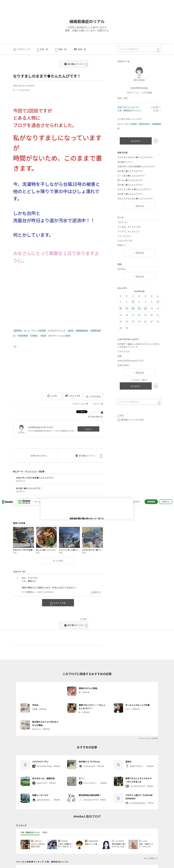Select calendar date 10
Viewport: 174px width, 868px height.
[133, 308]
